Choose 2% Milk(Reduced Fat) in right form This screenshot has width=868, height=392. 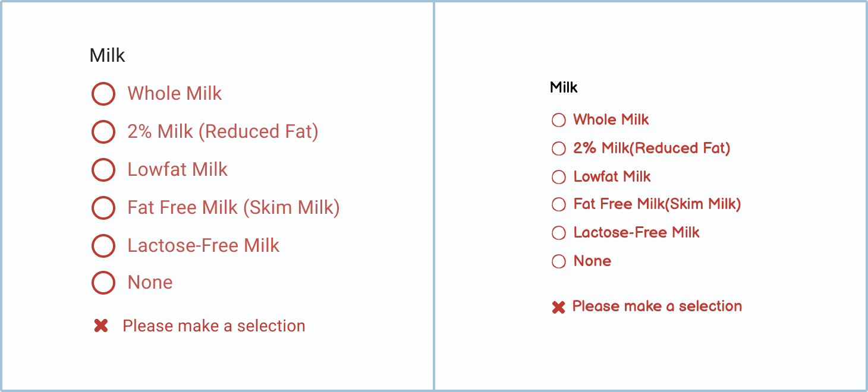pyautogui.click(x=559, y=148)
